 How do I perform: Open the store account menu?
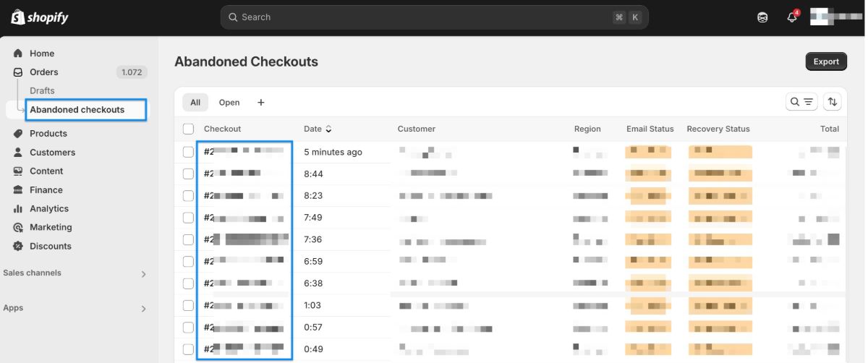[836, 17]
